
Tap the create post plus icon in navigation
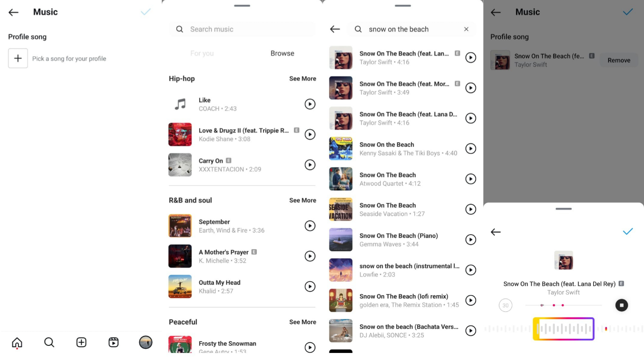click(x=81, y=342)
